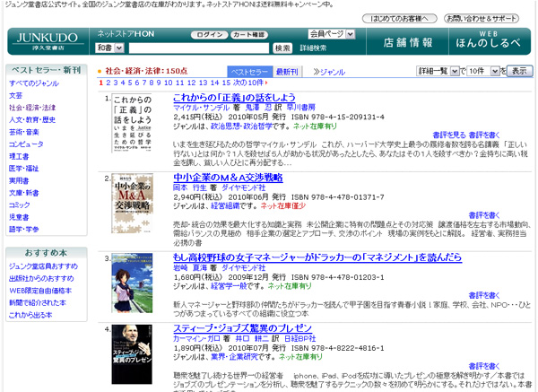Open author マイケル・サンデル link
Screen dimensions: 538x392
(x=202, y=108)
